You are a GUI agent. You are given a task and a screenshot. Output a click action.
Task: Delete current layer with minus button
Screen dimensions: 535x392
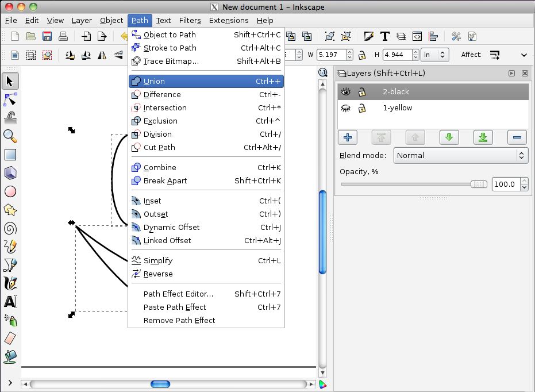click(x=517, y=137)
